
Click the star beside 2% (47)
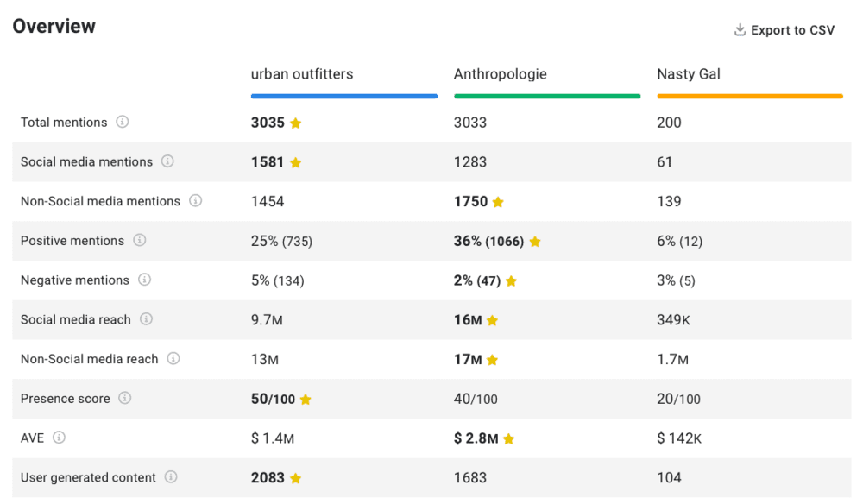point(511,281)
